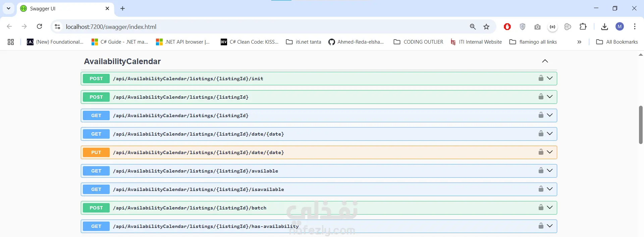Open GET button for available endpoint
Viewport: 644px width, 237px height.
click(96, 171)
